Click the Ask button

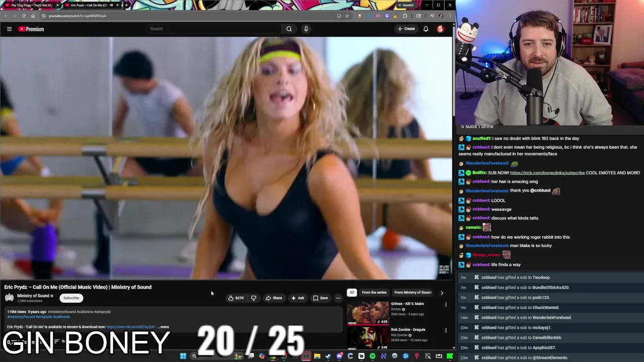[297, 298]
